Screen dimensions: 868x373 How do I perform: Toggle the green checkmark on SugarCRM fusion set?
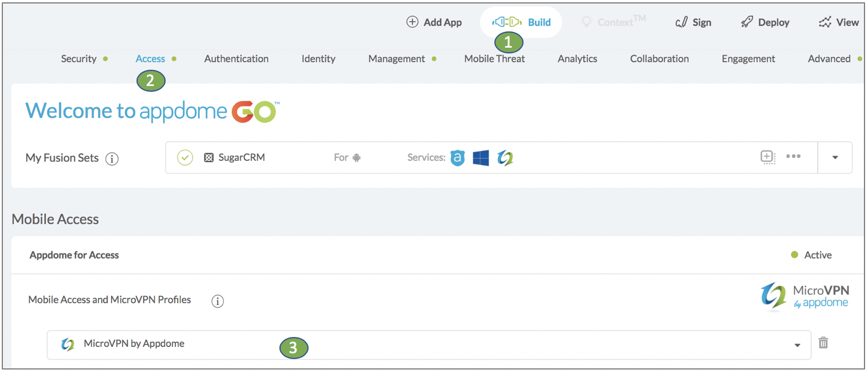185,157
